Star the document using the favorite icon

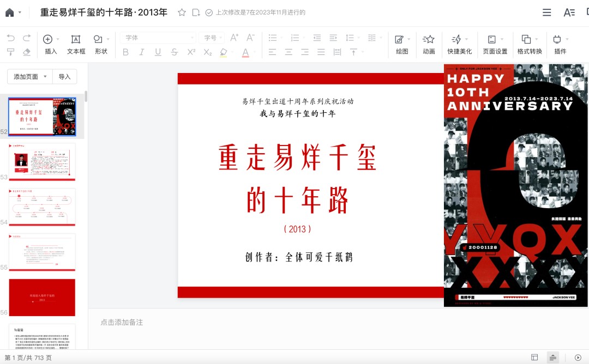[x=181, y=12]
